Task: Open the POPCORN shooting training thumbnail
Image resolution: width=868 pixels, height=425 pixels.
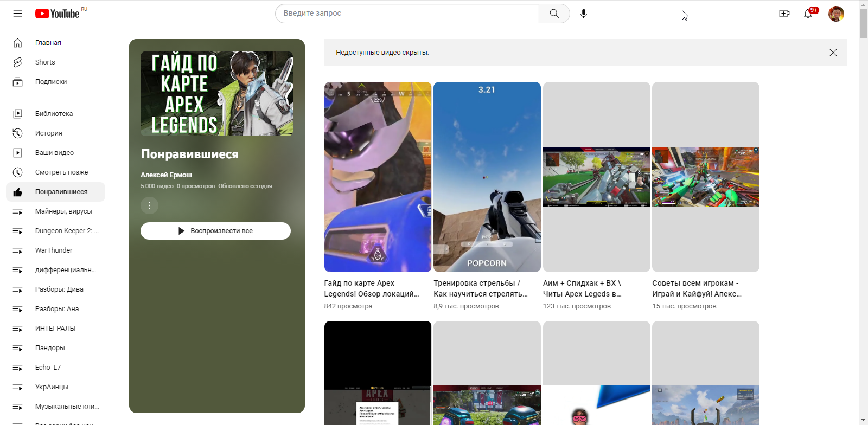Action: [487, 177]
